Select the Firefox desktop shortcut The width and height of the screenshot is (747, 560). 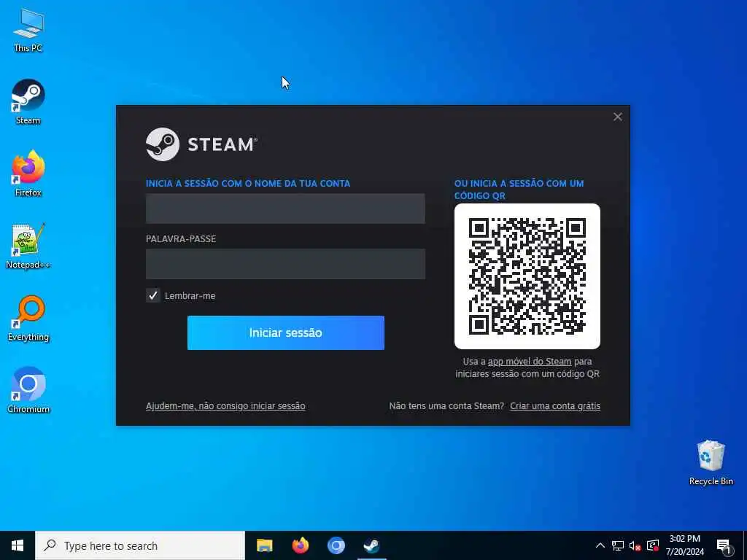click(x=28, y=174)
